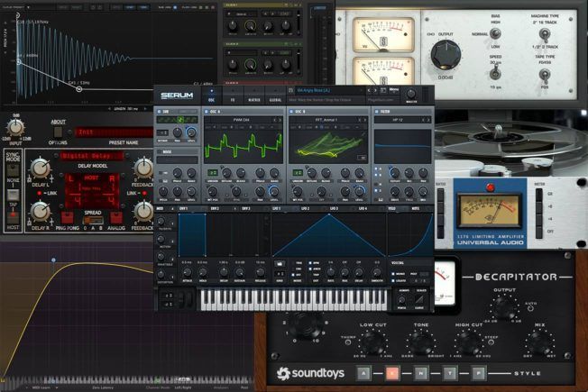This screenshot has height=392, width=588.
Task: Go to the next Serum preset
Action: [x=375, y=90]
